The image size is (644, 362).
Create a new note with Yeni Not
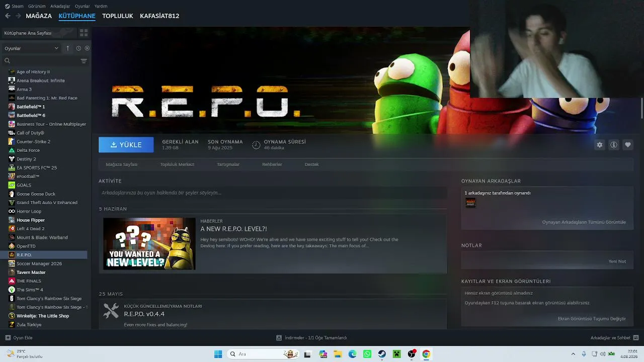point(617,261)
